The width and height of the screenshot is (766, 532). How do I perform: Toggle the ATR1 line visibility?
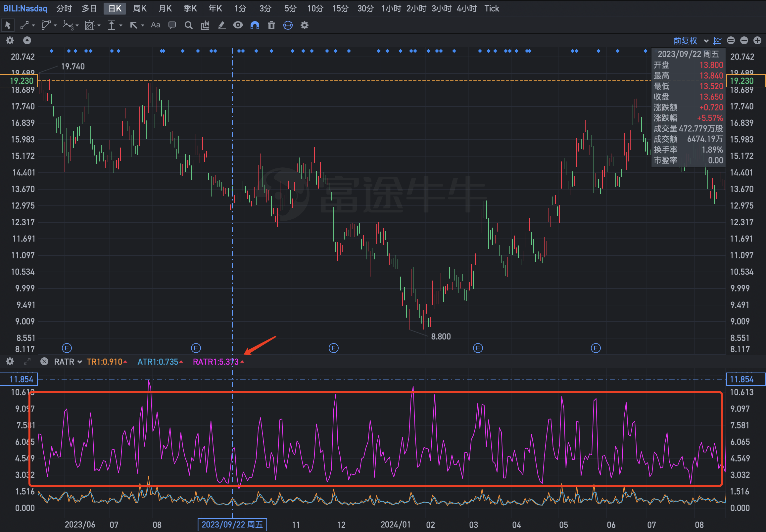point(160,362)
